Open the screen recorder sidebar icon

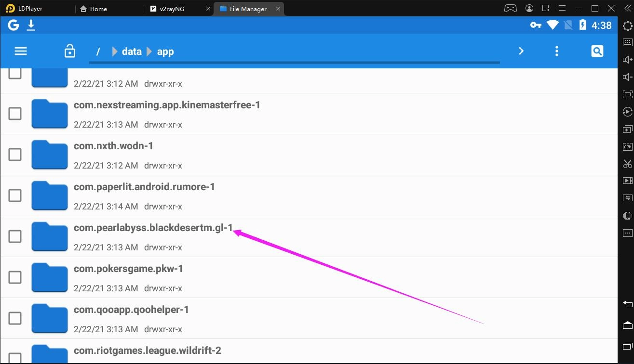pos(627,181)
